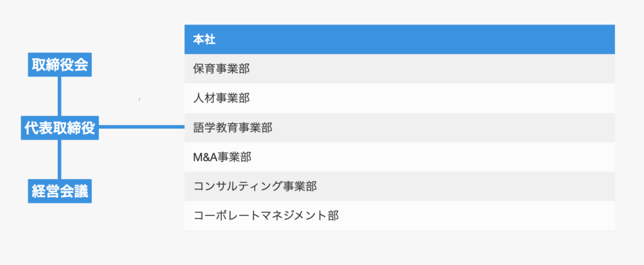
Task: Click the small gray tick mark left of 人材事業部
Action: (x=139, y=99)
